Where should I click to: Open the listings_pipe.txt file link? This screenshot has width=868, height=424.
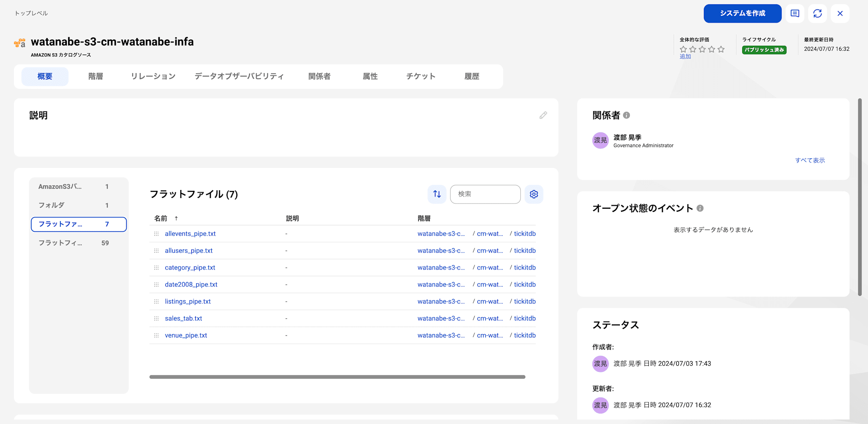[x=188, y=301]
